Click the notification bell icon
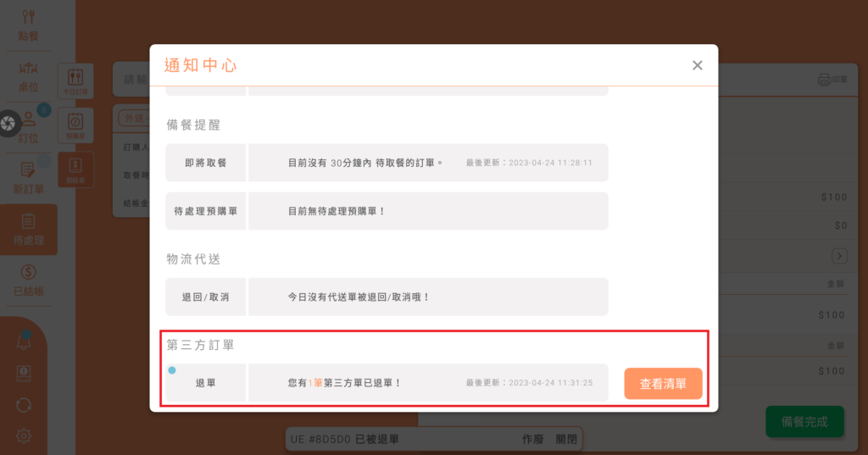868x455 pixels. [x=25, y=342]
